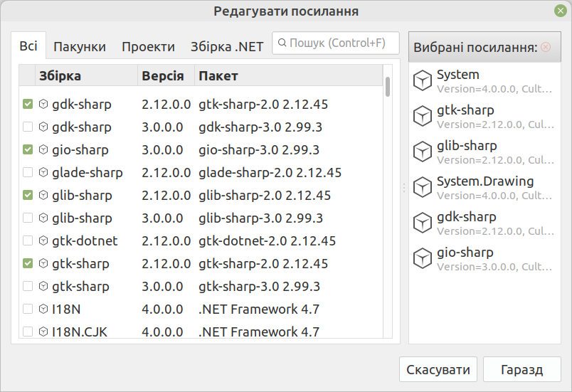Click the assembly icon beside glade-sharp row
Screen dimensions: 572x392
43,172
